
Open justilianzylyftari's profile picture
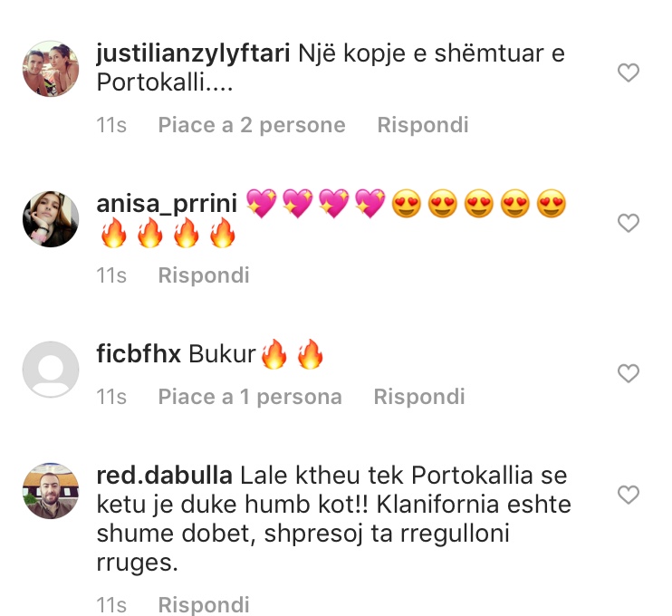click(51, 69)
